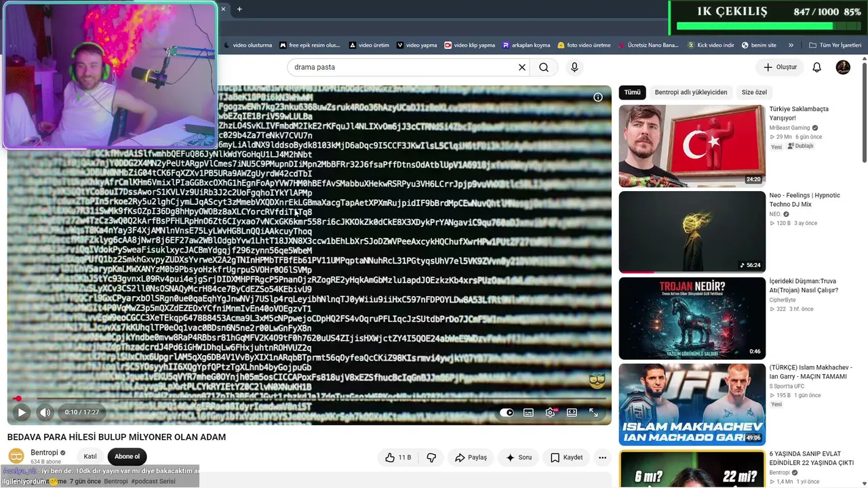Image resolution: width=868 pixels, height=488 pixels.
Task: Click the video title 'BEDAVA PARA HİLESİ BULUP MİLYONER OLAN ADAM'
Action: pyautogui.click(x=117, y=437)
